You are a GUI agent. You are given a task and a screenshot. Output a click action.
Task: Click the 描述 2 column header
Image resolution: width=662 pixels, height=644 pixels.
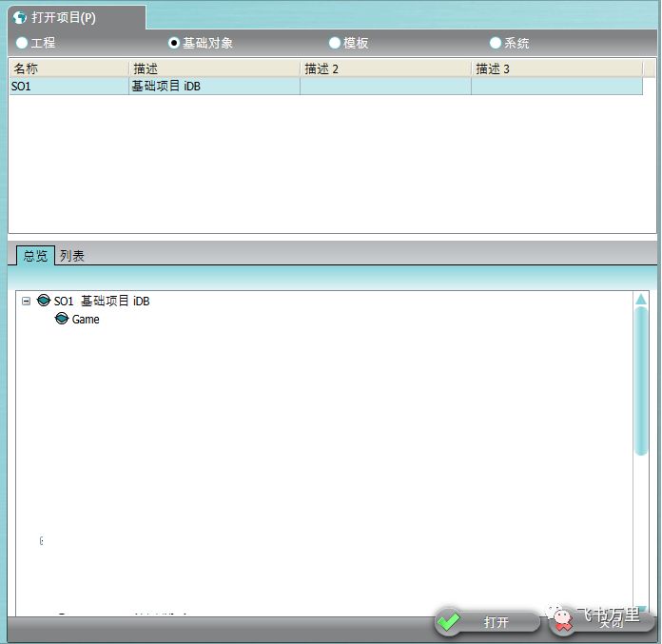pyautogui.click(x=385, y=68)
